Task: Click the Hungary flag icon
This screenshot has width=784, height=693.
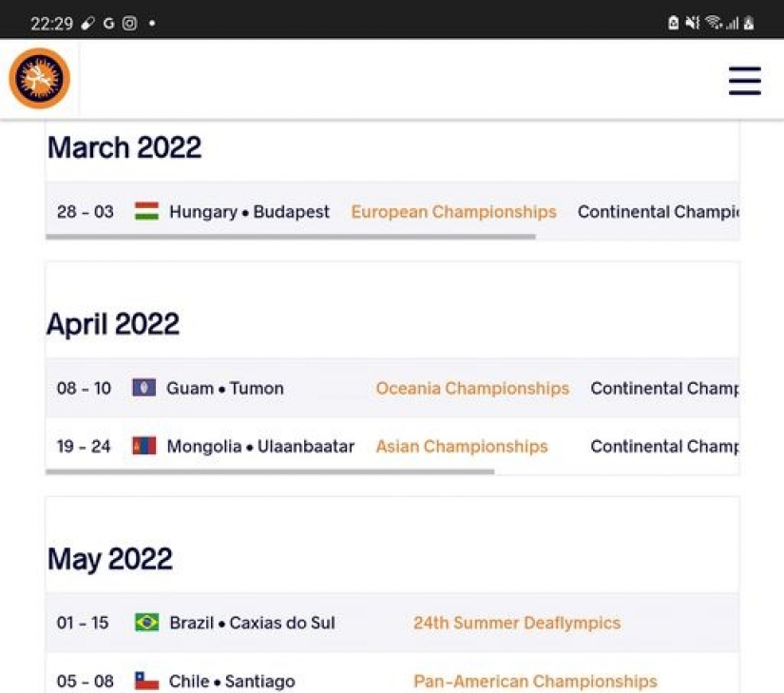Action: [x=146, y=211]
